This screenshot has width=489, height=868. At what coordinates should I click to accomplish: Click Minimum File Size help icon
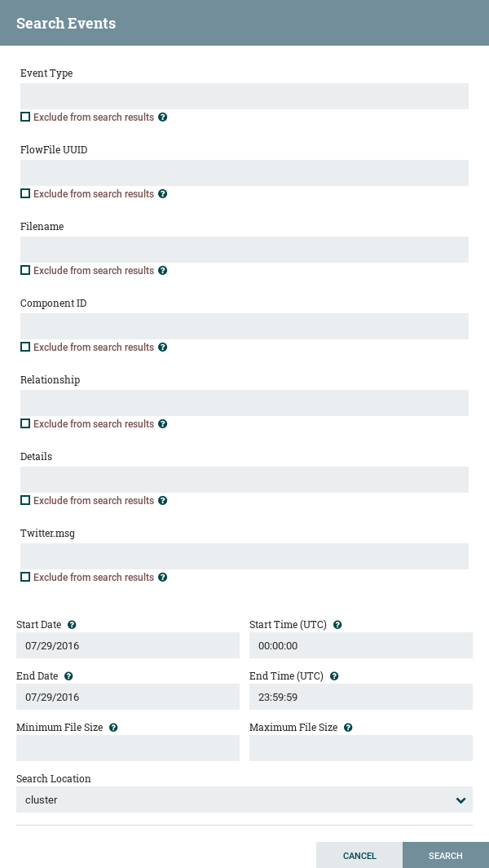point(113,728)
